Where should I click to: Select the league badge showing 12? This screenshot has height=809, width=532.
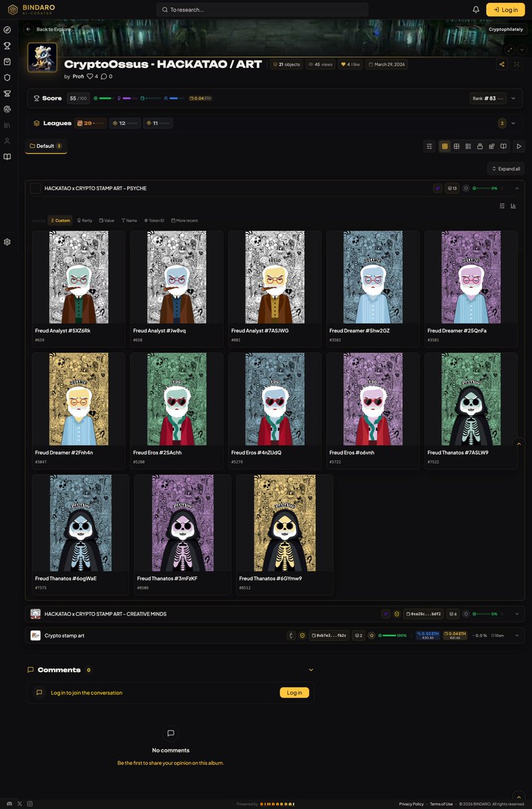125,123
